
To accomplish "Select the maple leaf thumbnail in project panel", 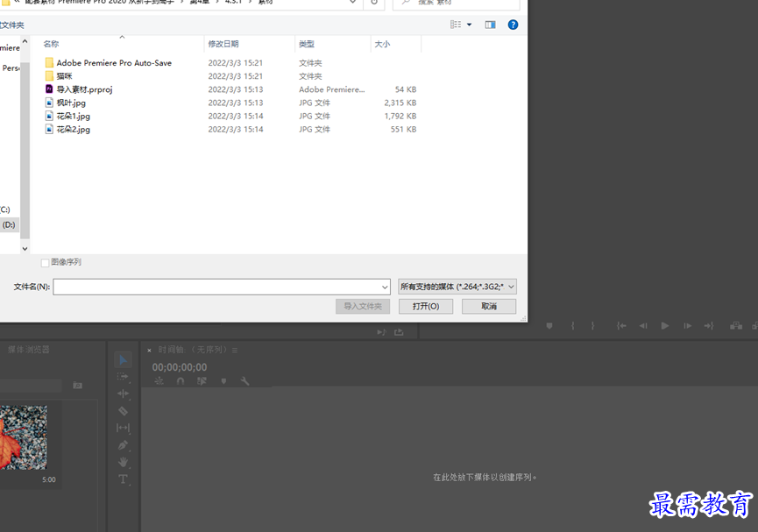I will (23, 437).
